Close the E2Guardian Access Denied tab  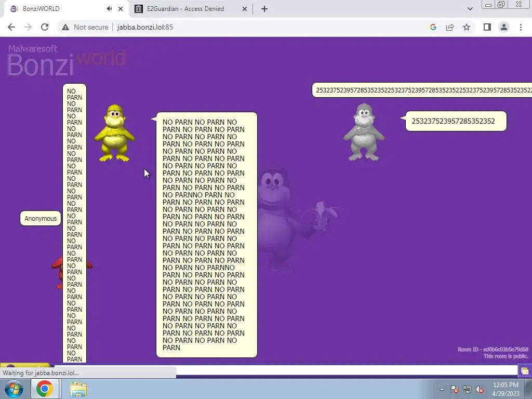tap(245, 9)
